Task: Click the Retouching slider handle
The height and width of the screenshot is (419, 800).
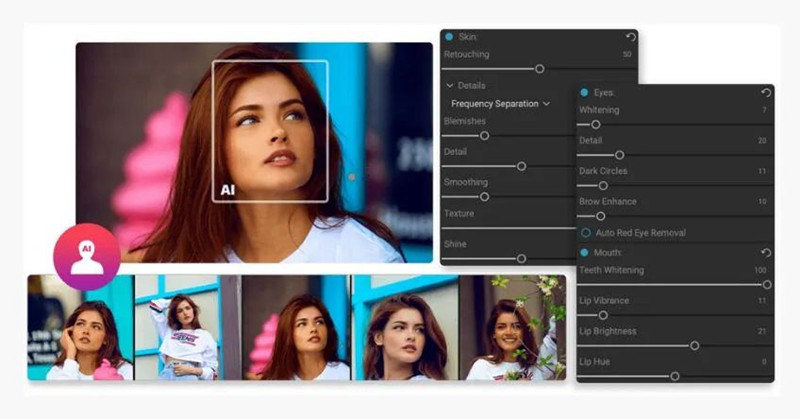Action: pyautogui.click(x=540, y=69)
